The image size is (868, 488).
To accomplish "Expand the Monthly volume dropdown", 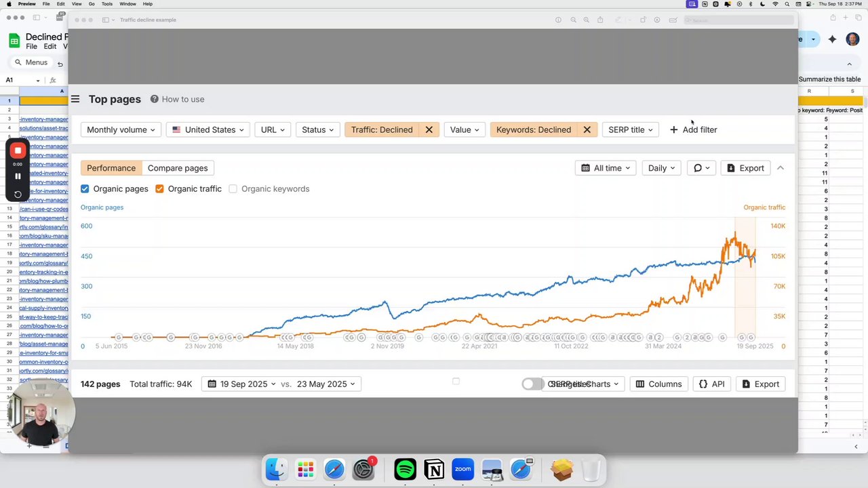I will coord(121,129).
